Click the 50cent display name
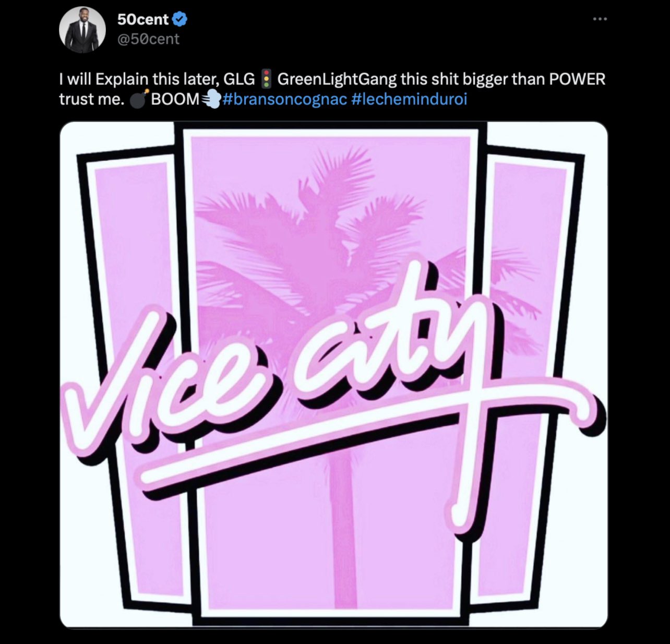 tap(143, 19)
